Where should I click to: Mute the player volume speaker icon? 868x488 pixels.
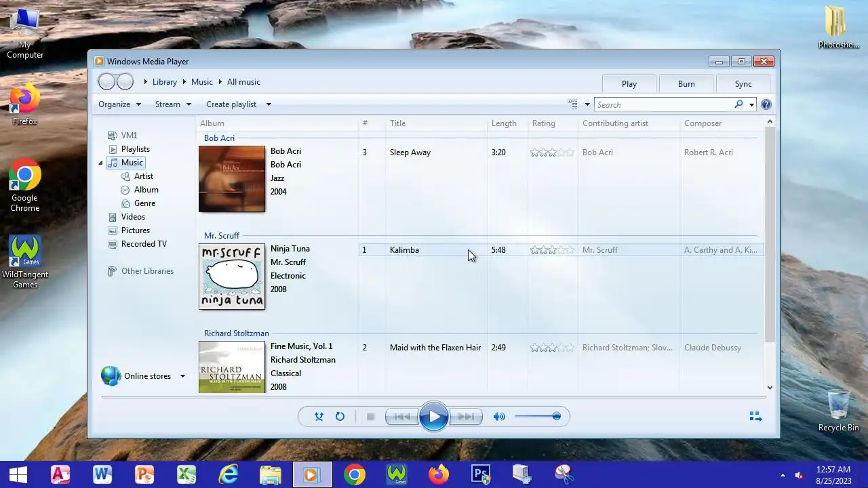pos(499,416)
